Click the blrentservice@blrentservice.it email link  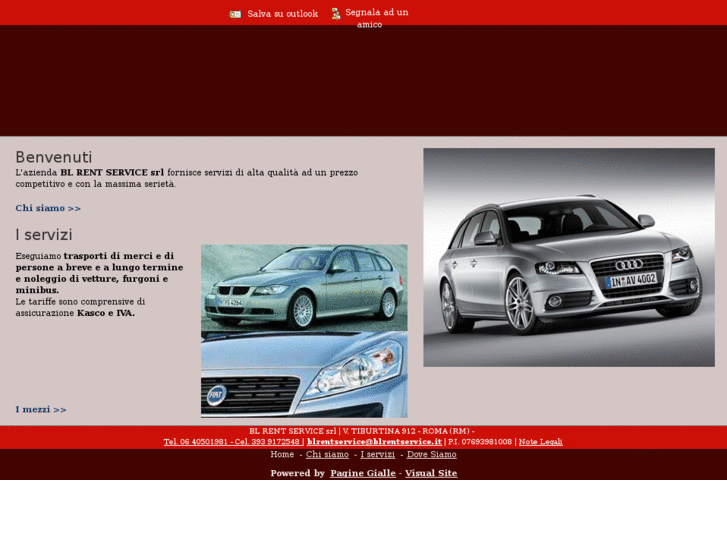click(374, 442)
